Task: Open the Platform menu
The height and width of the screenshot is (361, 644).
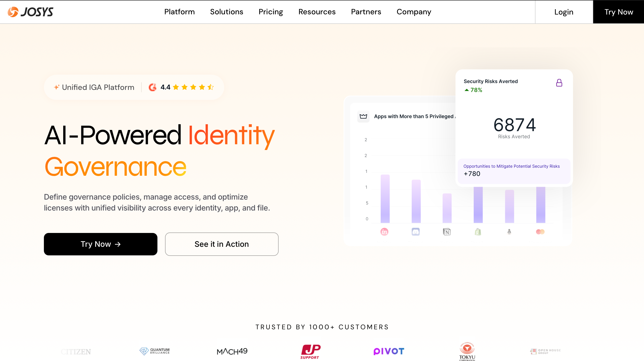Action: (180, 12)
